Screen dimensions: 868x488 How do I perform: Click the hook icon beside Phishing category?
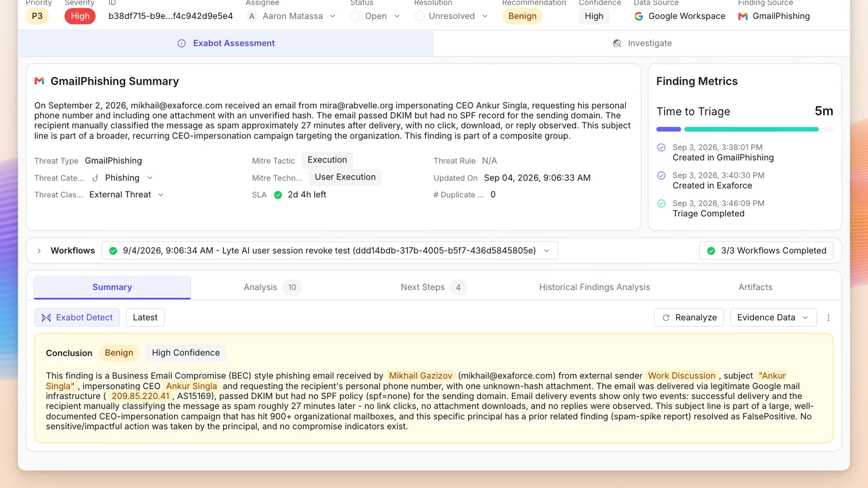pyautogui.click(x=95, y=178)
